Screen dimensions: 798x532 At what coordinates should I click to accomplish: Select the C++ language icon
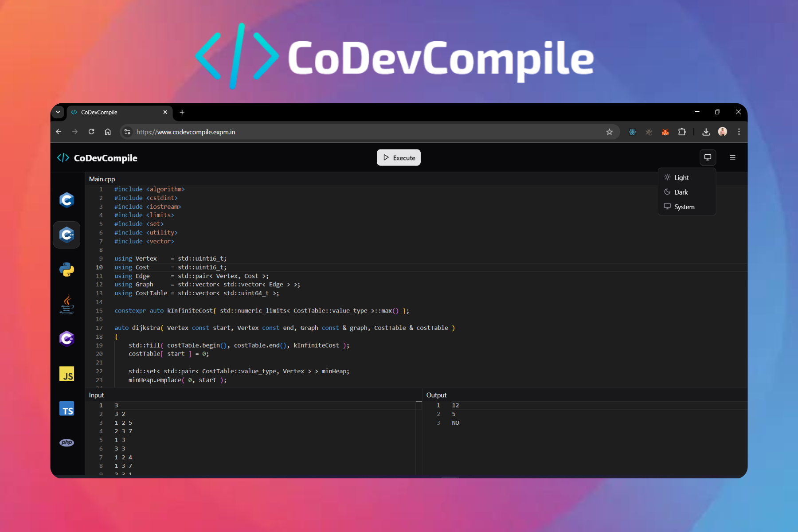[x=66, y=235]
